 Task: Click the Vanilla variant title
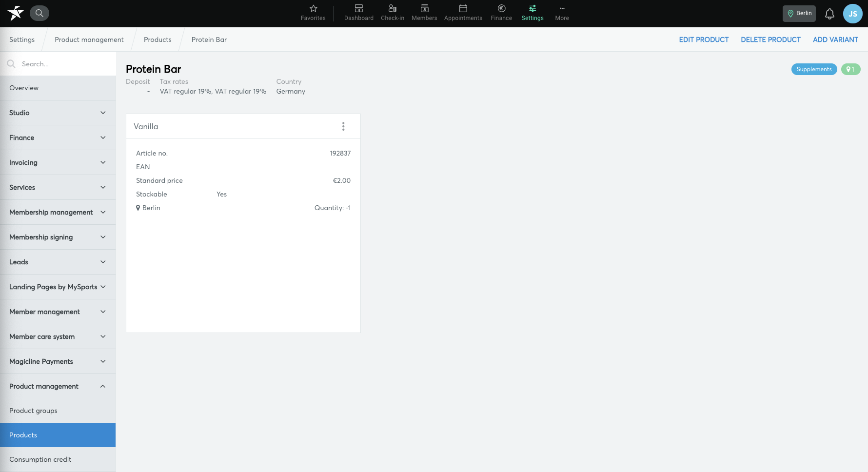[x=146, y=126]
